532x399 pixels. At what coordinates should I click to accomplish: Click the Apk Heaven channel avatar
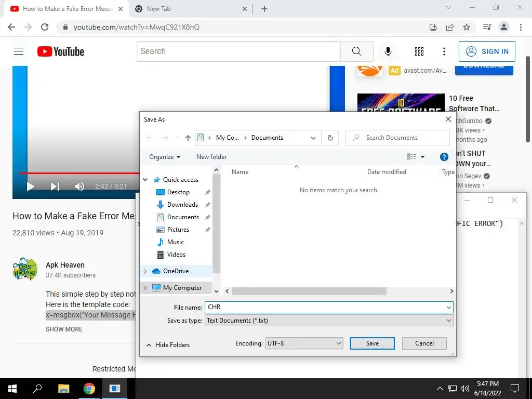tap(25, 269)
